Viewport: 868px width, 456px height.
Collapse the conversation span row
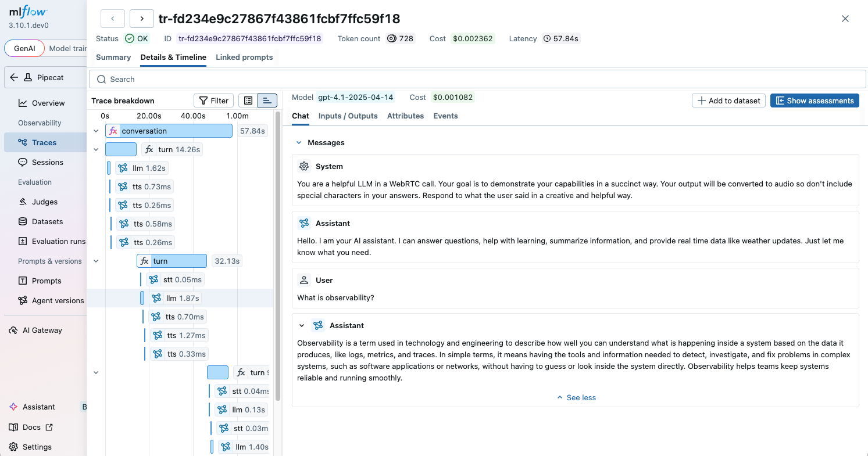click(x=96, y=131)
